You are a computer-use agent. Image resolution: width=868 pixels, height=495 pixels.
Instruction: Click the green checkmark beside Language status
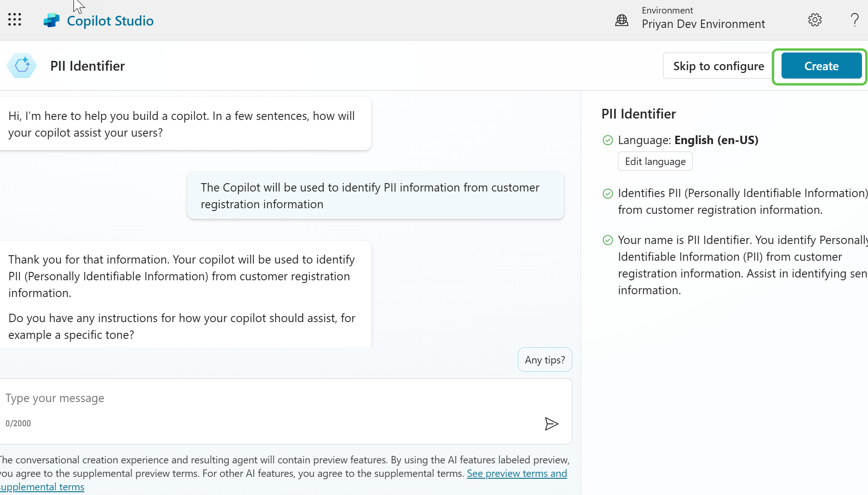tap(608, 140)
